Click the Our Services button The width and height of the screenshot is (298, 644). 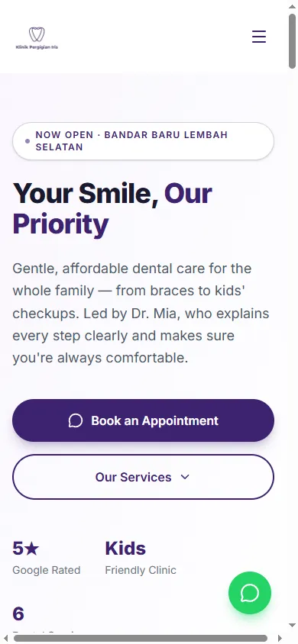(x=143, y=477)
